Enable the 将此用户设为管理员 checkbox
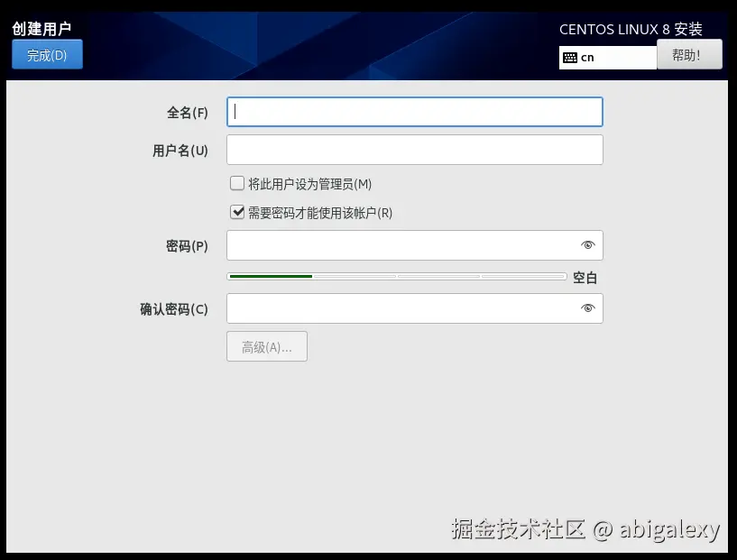This screenshot has height=560, width=737. 237,183
